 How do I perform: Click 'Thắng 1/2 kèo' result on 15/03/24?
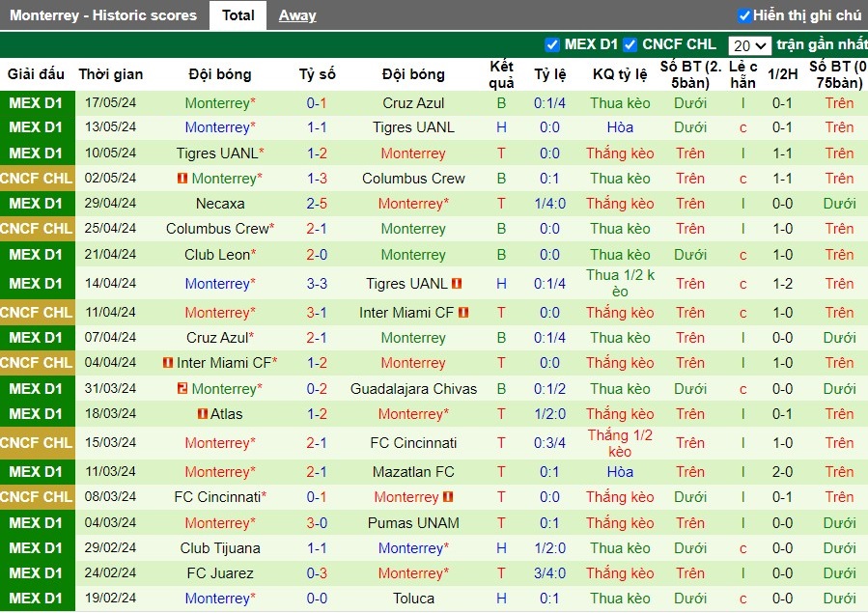pos(620,442)
